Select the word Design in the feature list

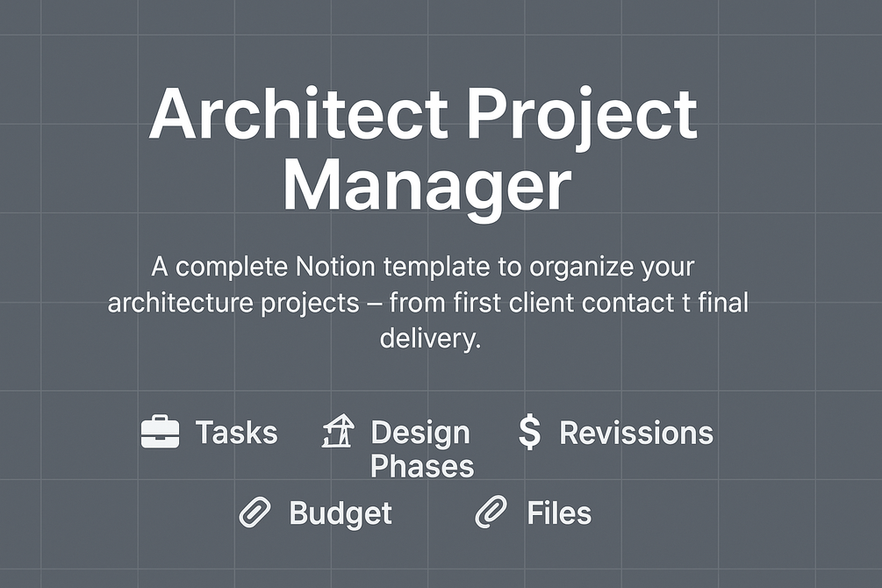[420, 434]
